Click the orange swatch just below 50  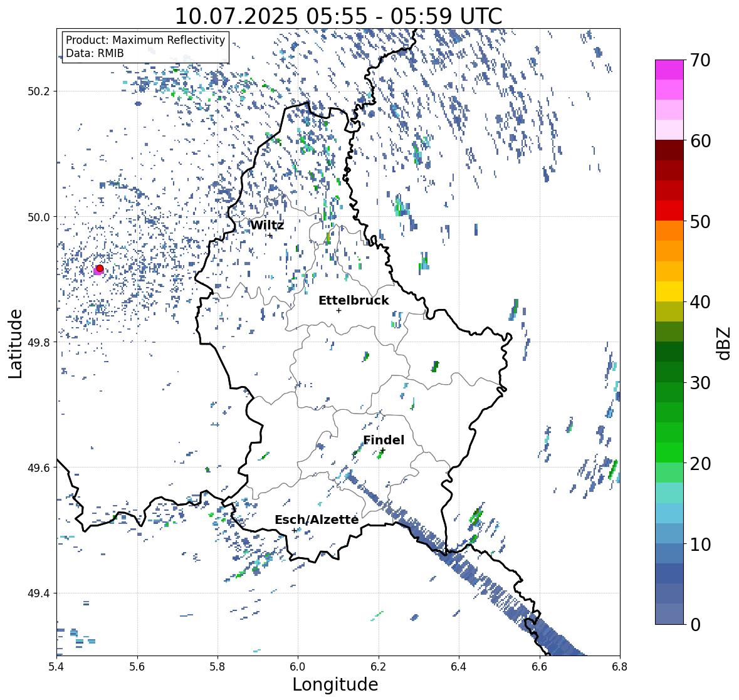[x=669, y=231]
